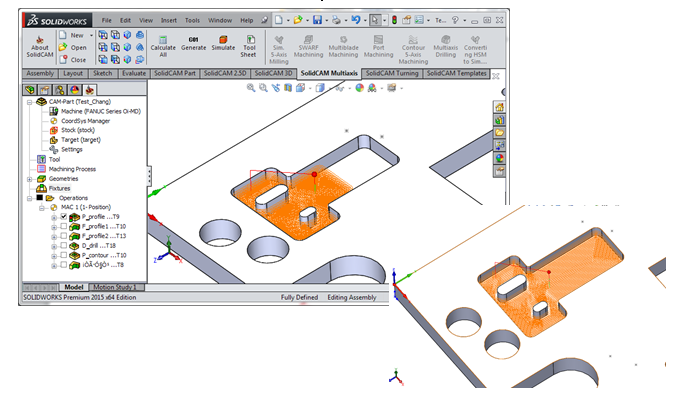
Task: Open the FeatureManager design tree tab
Action: 30,90
